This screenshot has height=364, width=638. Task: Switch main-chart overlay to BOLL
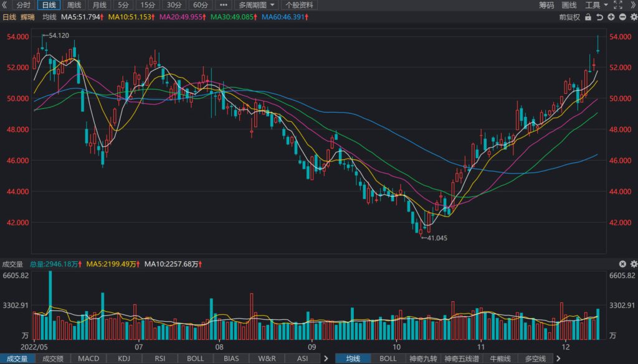point(388,358)
